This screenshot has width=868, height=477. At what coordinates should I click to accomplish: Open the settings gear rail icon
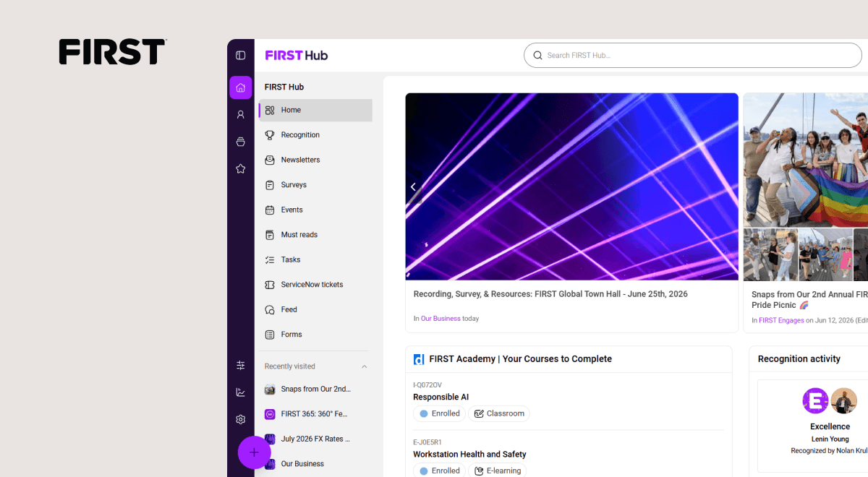(241, 419)
